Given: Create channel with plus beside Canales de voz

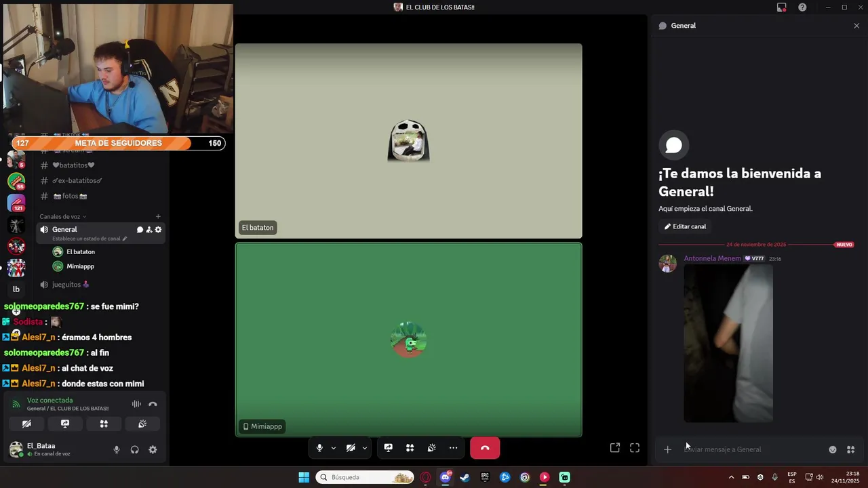Looking at the screenshot, I should pos(158,217).
